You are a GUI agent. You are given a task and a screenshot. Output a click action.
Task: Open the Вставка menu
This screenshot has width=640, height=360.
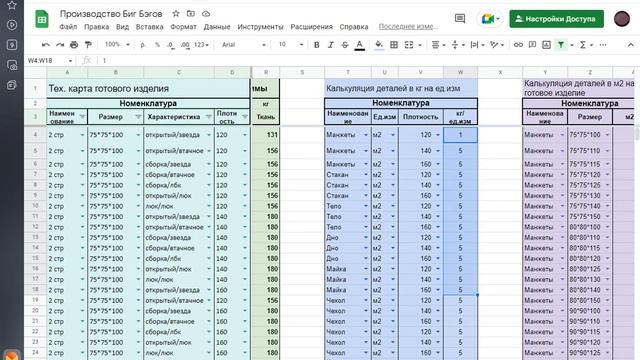click(x=149, y=27)
